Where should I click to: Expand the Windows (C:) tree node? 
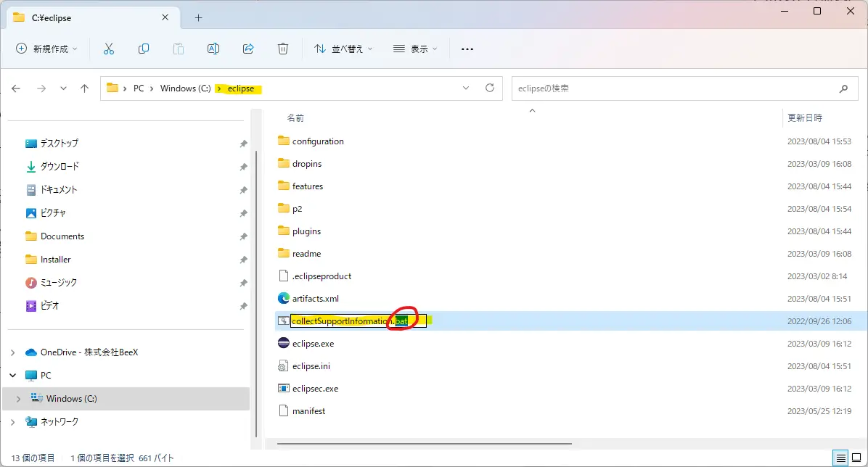(x=18, y=398)
